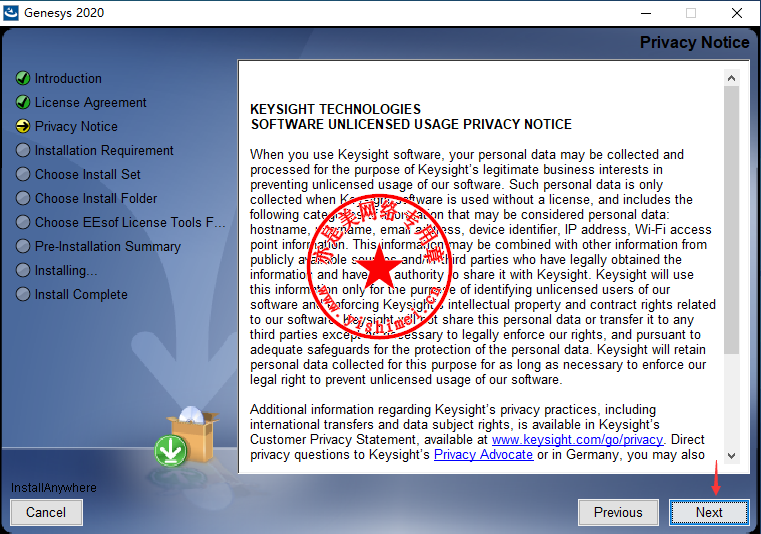Click the circle beside Installation Requirement
Screen dimensions: 761x534
(x=23, y=150)
